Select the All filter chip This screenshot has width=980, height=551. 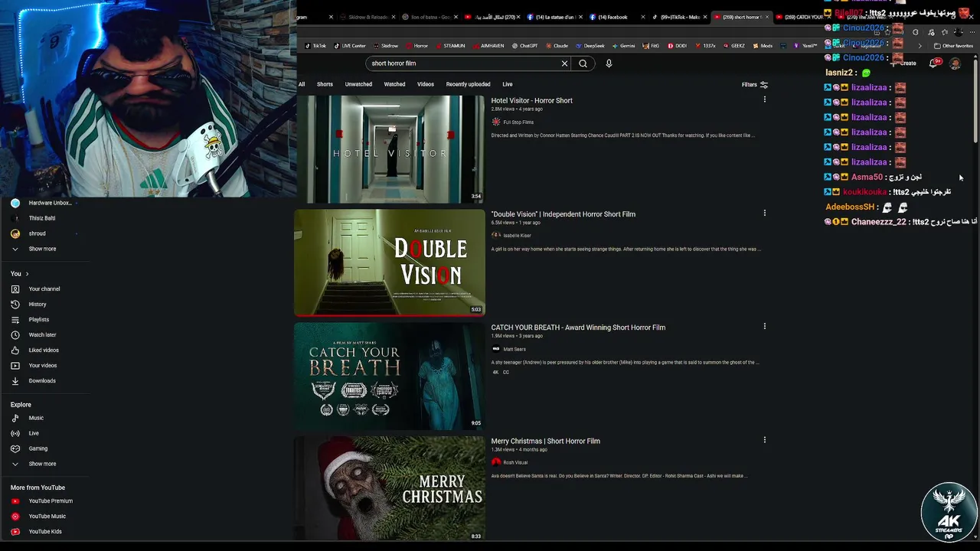tap(302, 84)
